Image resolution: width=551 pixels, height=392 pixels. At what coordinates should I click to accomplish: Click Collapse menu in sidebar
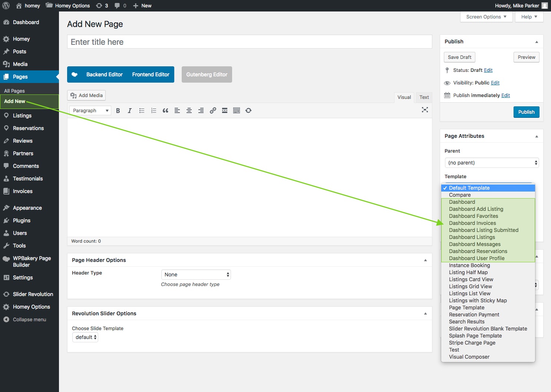(29, 319)
